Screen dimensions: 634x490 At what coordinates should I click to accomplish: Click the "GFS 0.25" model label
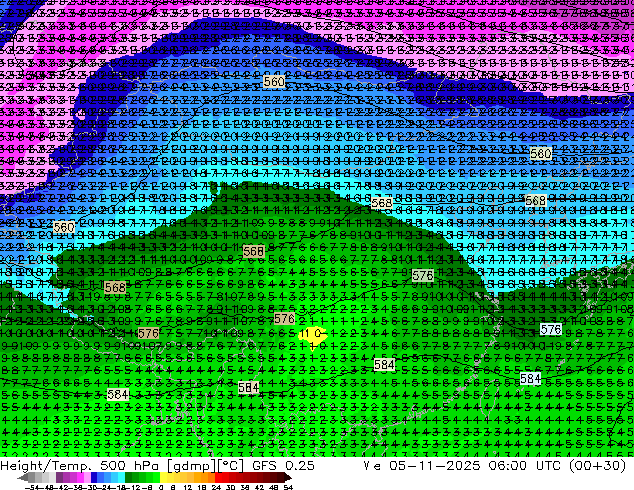[283, 465]
